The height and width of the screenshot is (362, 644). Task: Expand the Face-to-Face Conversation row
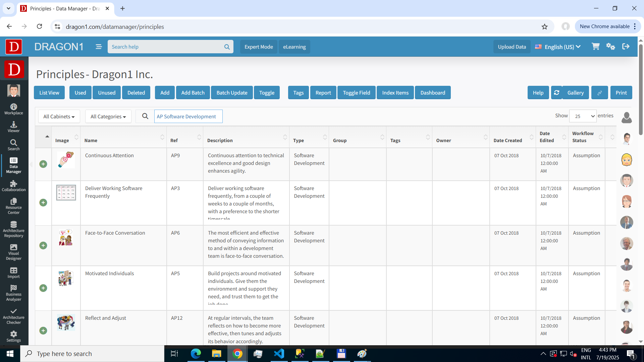pyautogui.click(x=43, y=245)
